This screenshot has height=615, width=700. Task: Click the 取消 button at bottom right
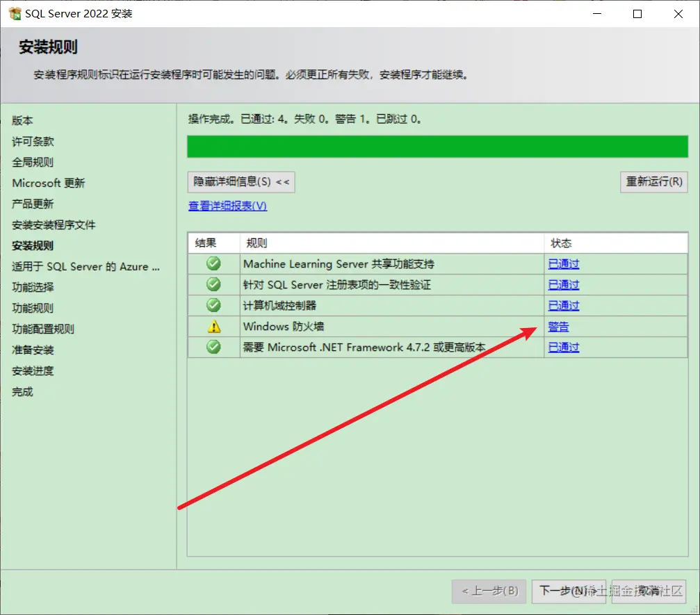tap(649, 591)
